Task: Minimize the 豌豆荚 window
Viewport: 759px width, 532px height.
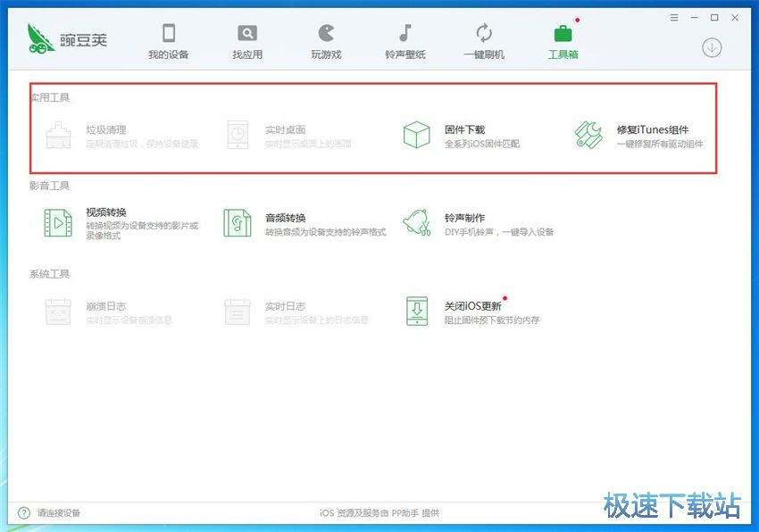Action: (694, 18)
